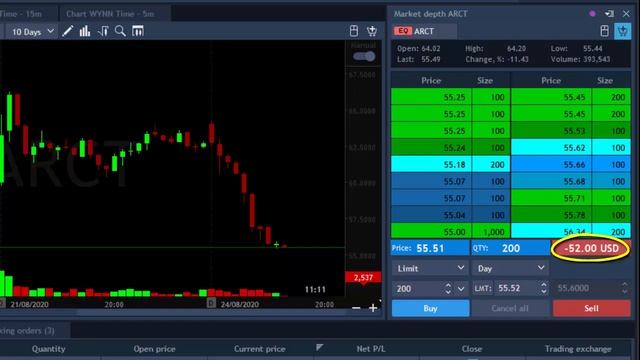640x360 pixels.
Task: Click the Market depth calculator icon
Action: click(x=604, y=31)
